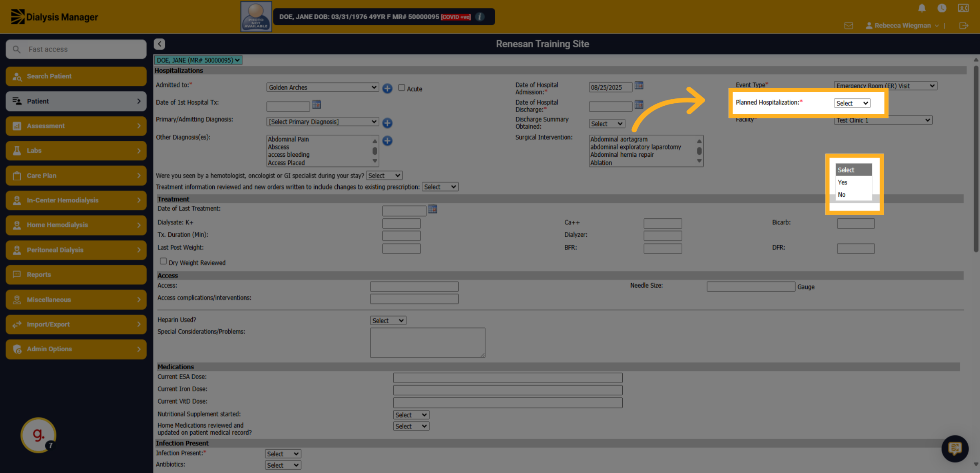Expand the Labs sidebar menu

76,151
